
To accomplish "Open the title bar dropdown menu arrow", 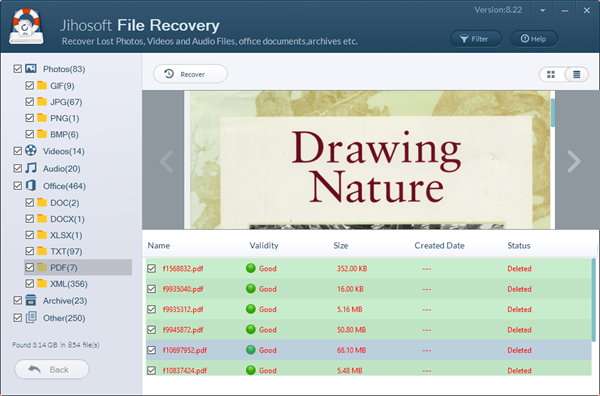I will coord(543,11).
